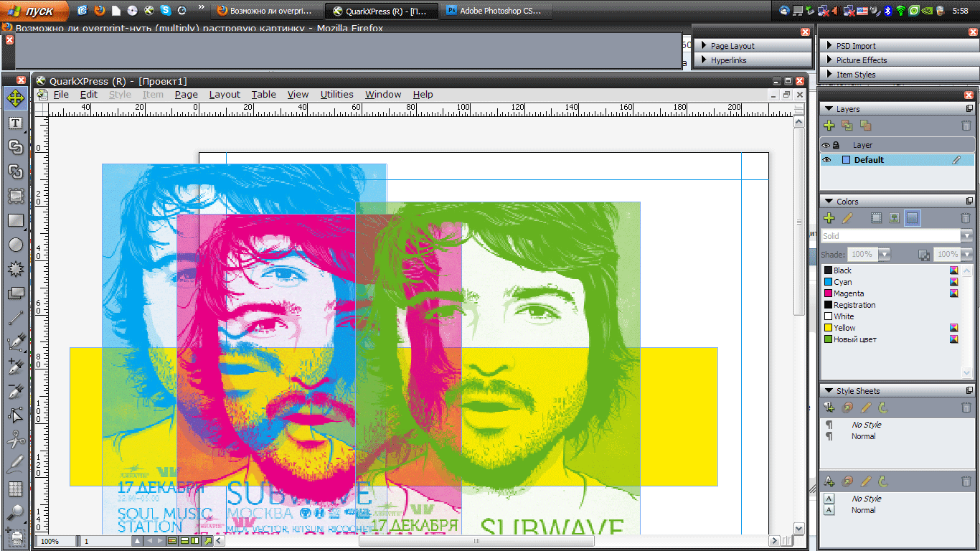
Task: Select the Starburst tool
Action: (x=15, y=269)
